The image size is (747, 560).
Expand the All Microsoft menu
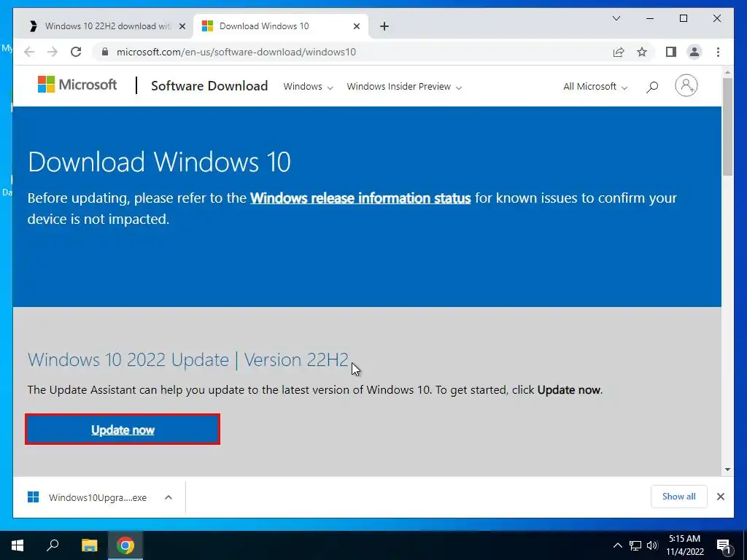[595, 87]
